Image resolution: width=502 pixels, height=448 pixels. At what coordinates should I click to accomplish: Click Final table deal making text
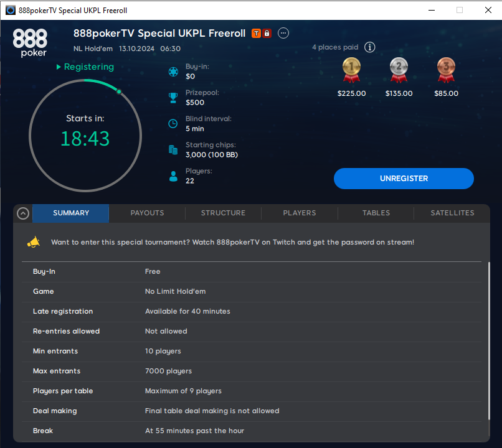[212, 411]
